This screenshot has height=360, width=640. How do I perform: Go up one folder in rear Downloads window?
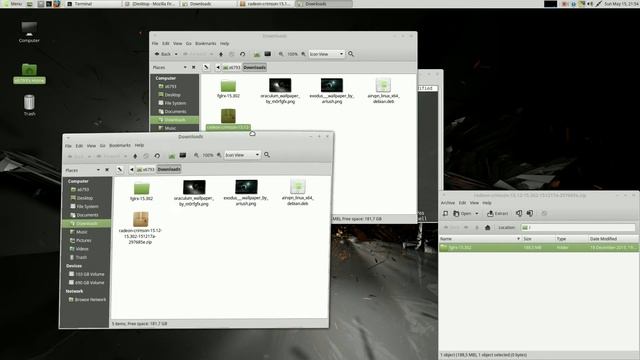[221, 54]
